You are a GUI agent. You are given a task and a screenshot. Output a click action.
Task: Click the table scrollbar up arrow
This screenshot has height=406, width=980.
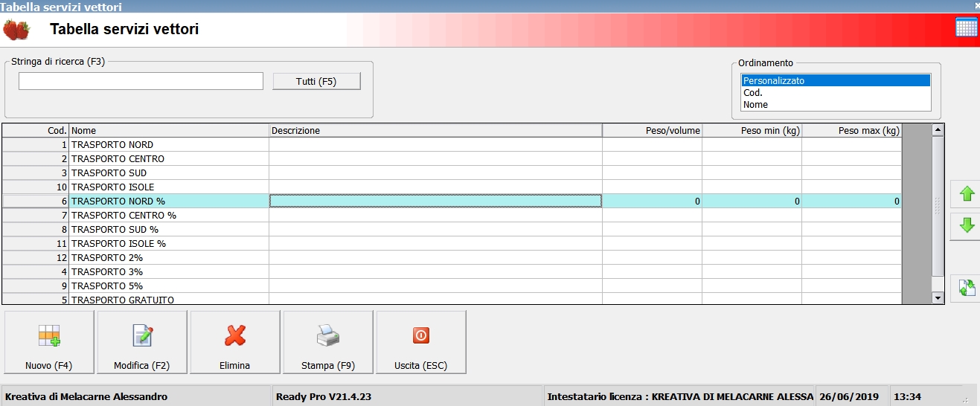(x=938, y=129)
